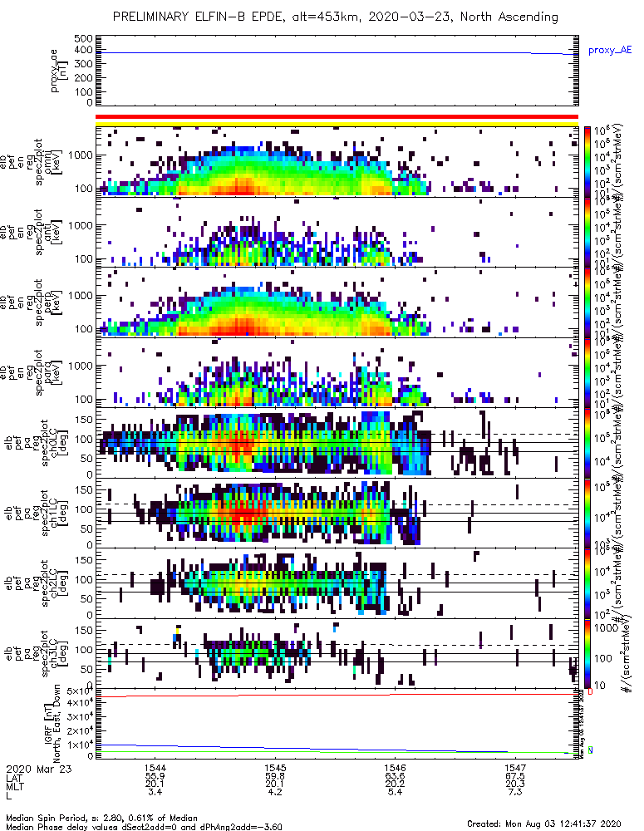
Task: Click the 'LAT' row label
Action: coord(14,777)
